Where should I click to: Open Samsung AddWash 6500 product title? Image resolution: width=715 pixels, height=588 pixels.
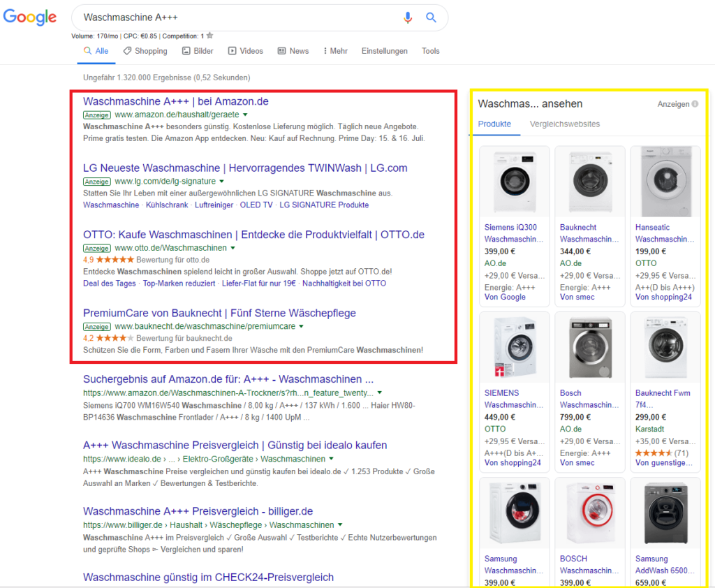pyautogui.click(x=665, y=565)
